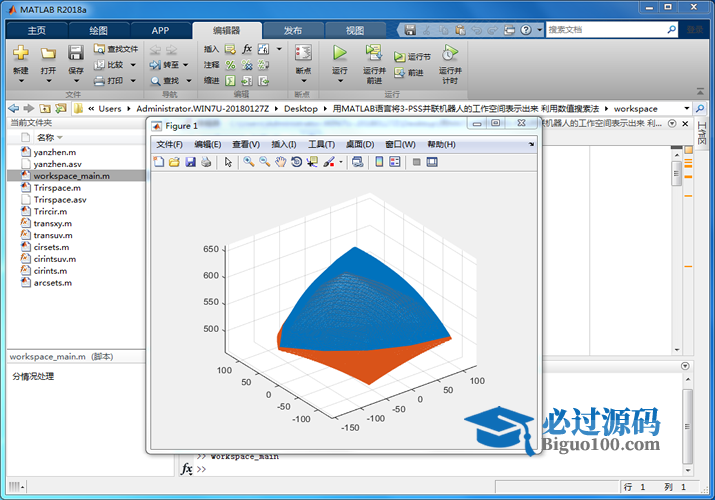
Task: Click the insert function fx icon
Action: 247,48
